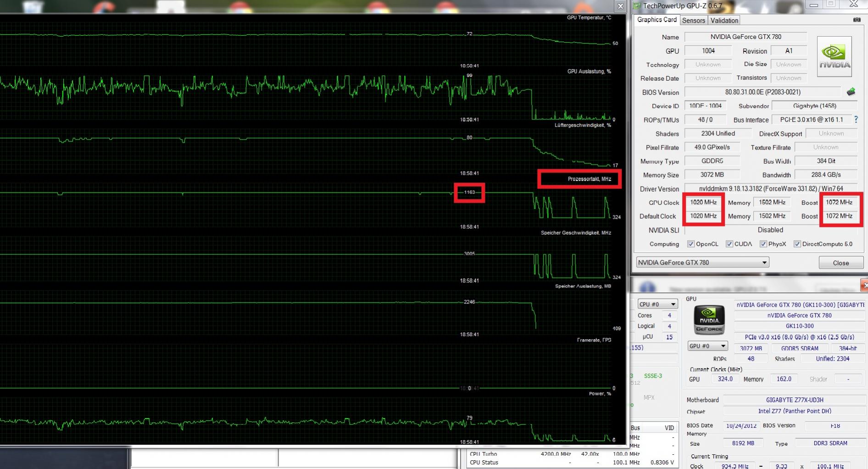Viewport: 868px width, 469px height.
Task: Select the GPU Clock 1020 MHz field
Action: tap(703, 202)
